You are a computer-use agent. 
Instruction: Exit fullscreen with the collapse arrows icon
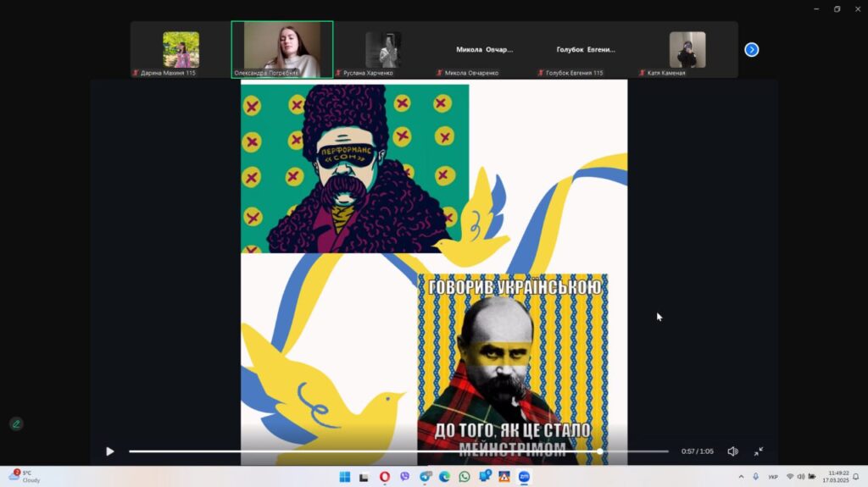(x=759, y=451)
